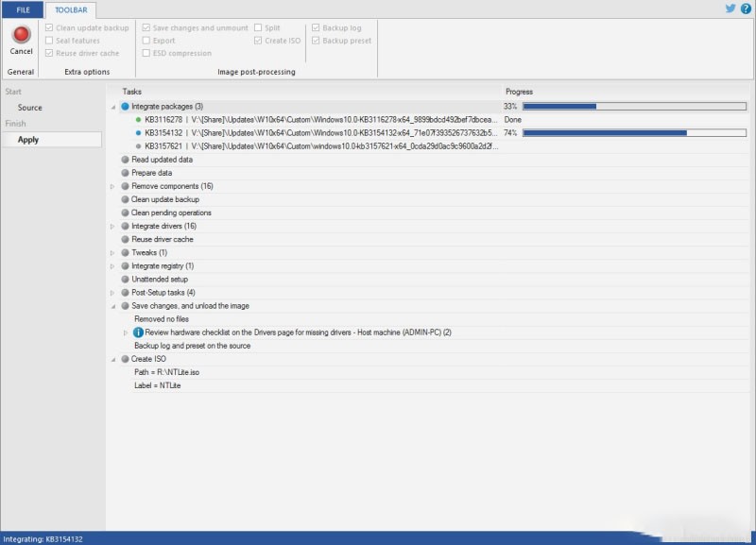Select the Apply page in sidebar
756x545 pixels.
point(28,140)
